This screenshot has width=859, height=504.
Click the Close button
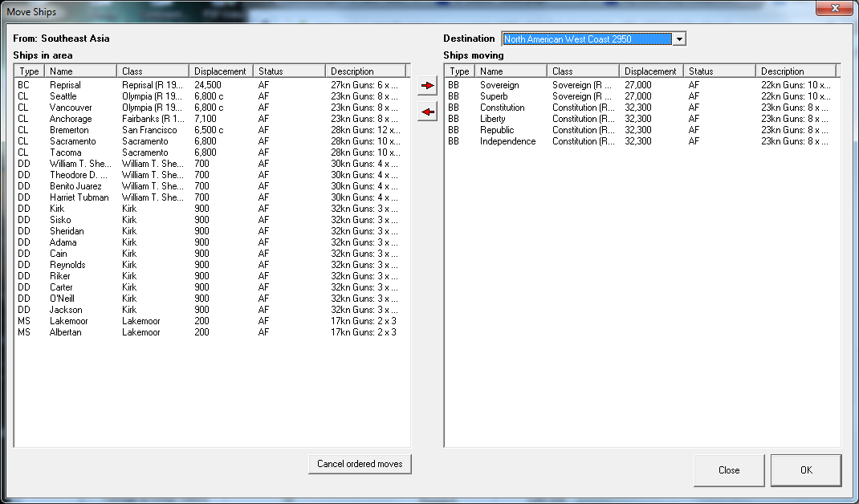tap(729, 470)
